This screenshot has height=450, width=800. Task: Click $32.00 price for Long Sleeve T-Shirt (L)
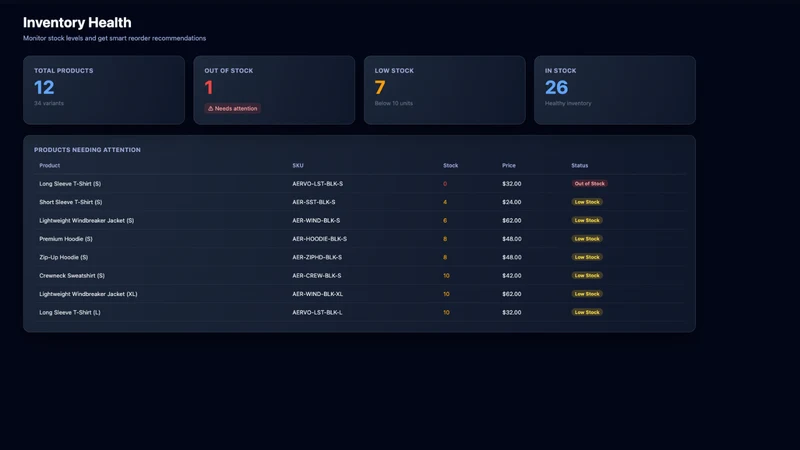(x=512, y=312)
